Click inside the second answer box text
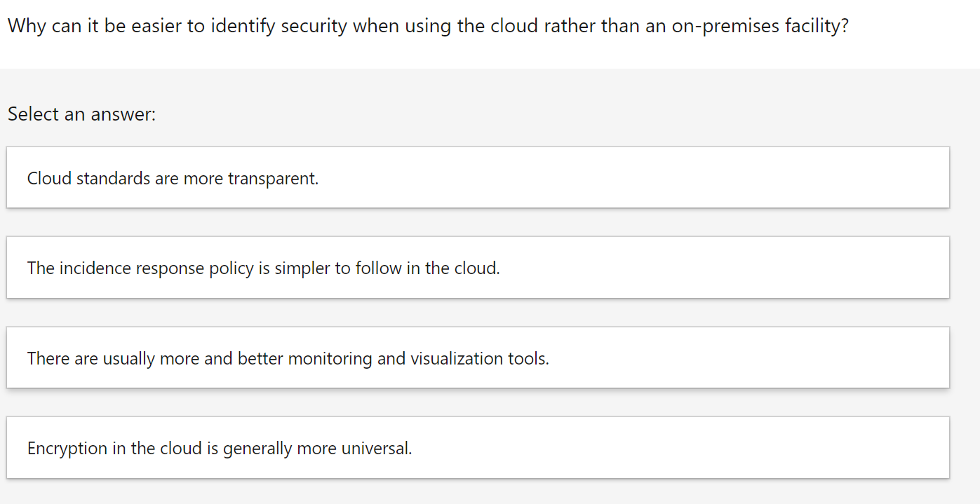The height and width of the screenshot is (504, 980). click(262, 268)
